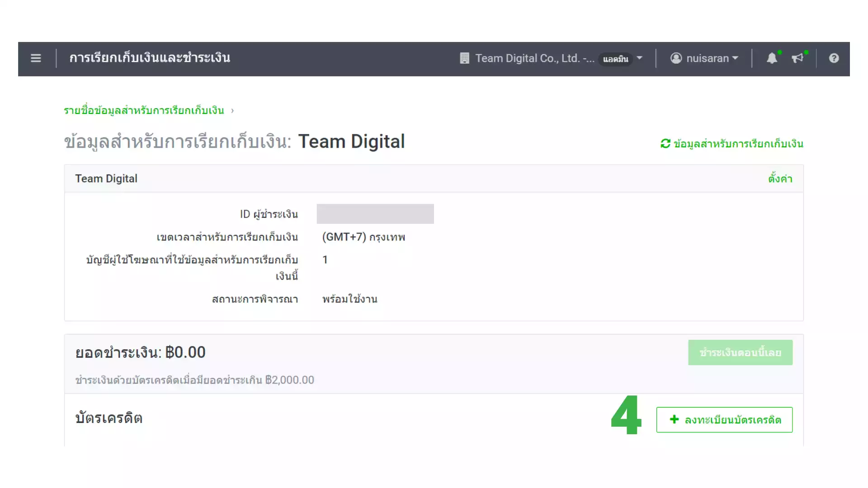Expand the Team Digital Co., Ltd. account dropdown
This screenshot has height=488, width=868.
point(639,58)
